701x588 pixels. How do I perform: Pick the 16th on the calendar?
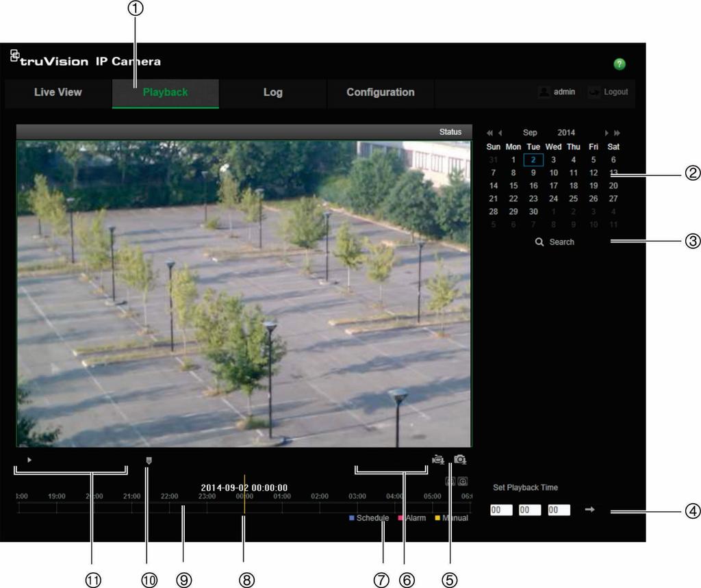(x=533, y=186)
